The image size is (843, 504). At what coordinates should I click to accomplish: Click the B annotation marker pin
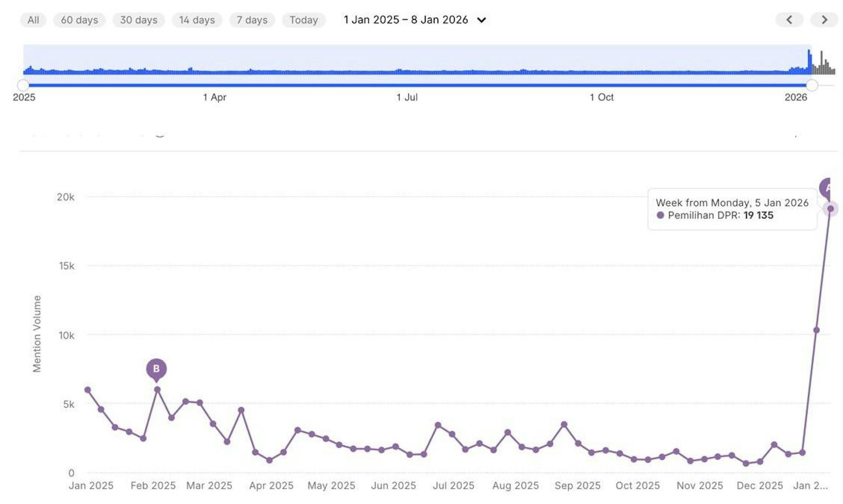(156, 368)
